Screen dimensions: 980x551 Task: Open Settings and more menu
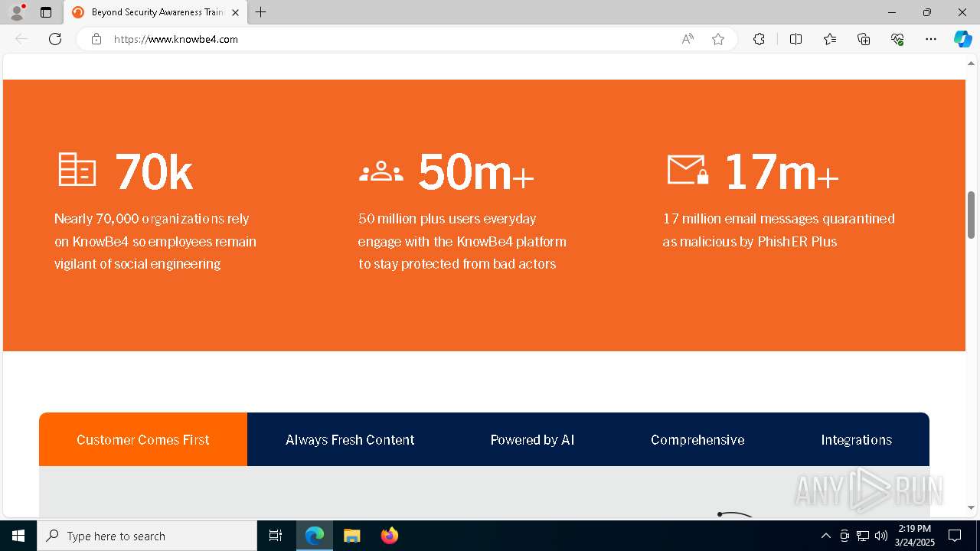coord(931,39)
